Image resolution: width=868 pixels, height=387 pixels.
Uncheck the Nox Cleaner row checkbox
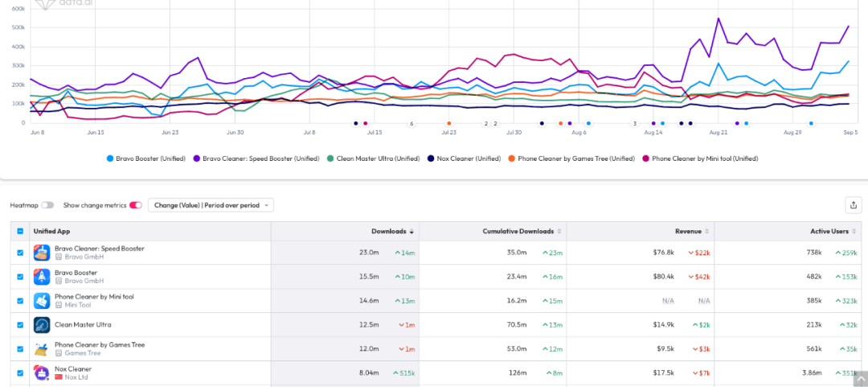click(x=20, y=373)
